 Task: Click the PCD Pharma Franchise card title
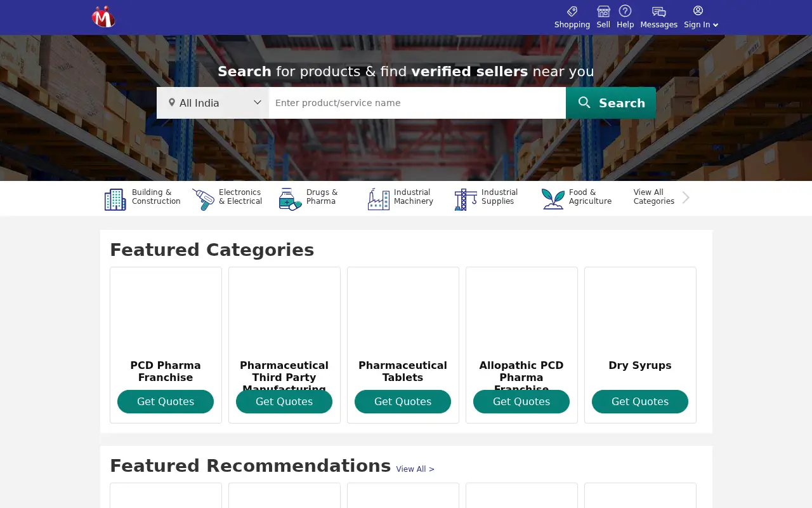(x=166, y=371)
